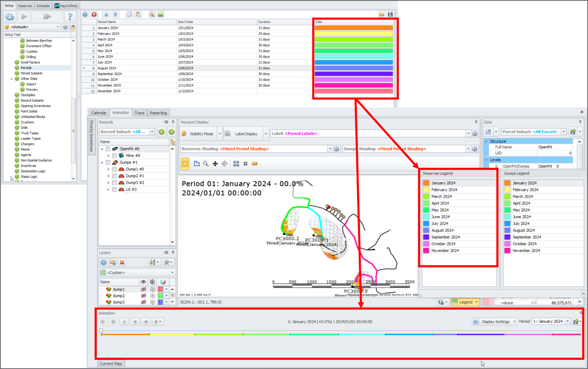Delete the layer with the red X in Layers
Viewport: 588px width, 369px height.
122,262
